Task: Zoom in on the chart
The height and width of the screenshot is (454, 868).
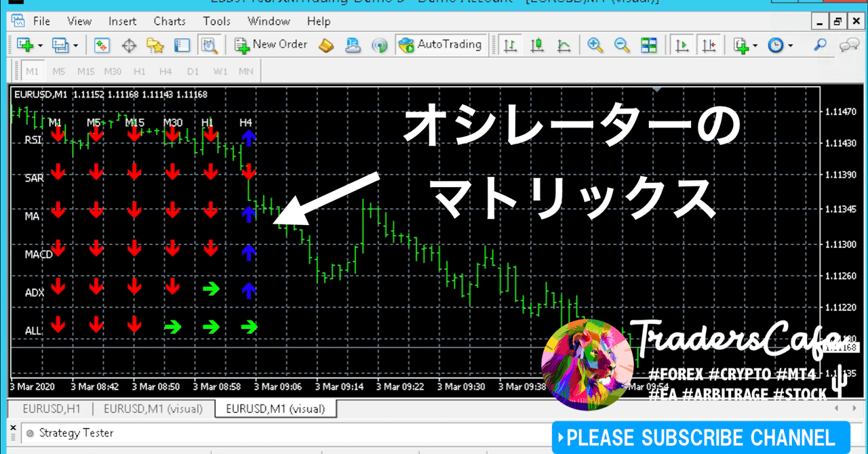Action: (595, 45)
